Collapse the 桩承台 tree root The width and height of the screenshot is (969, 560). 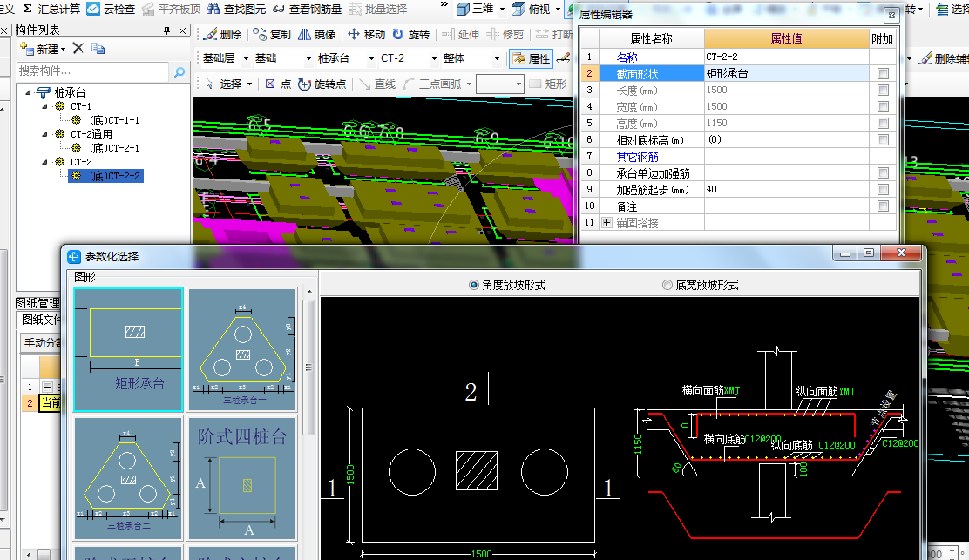tap(29, 92)
